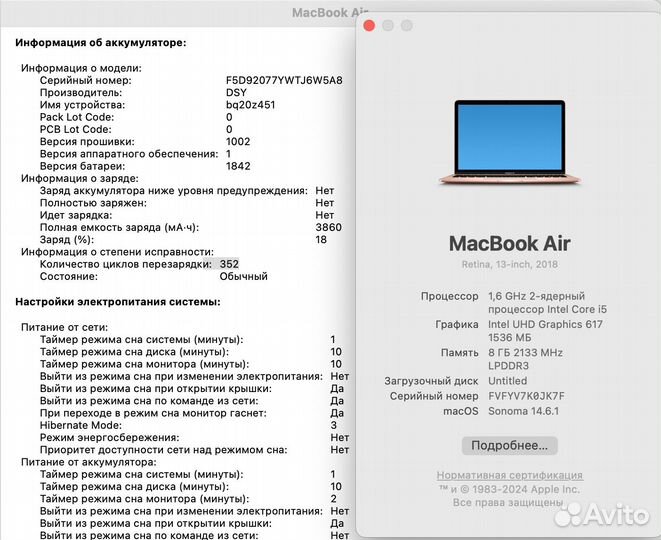This screenshot has height=540, width=661.
Task: Click the Информация о модели label
Action: coord(81,68)
